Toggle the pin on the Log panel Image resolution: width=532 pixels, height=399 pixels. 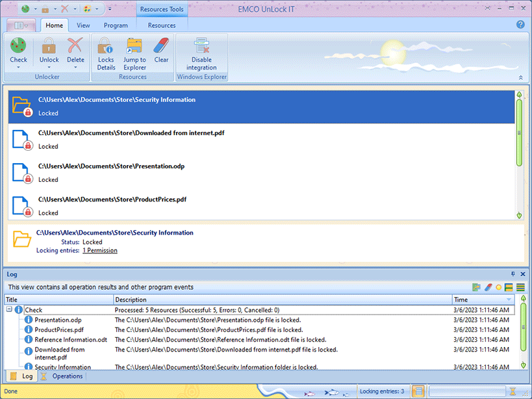click(513, 274)
